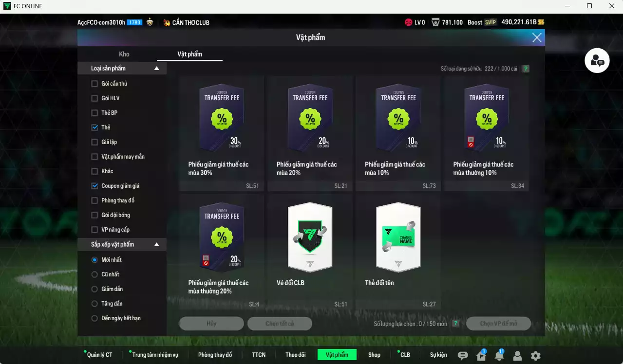Click the floating friends chat icon
Screen dimensions: 623x364
click(x=597, y=61)
